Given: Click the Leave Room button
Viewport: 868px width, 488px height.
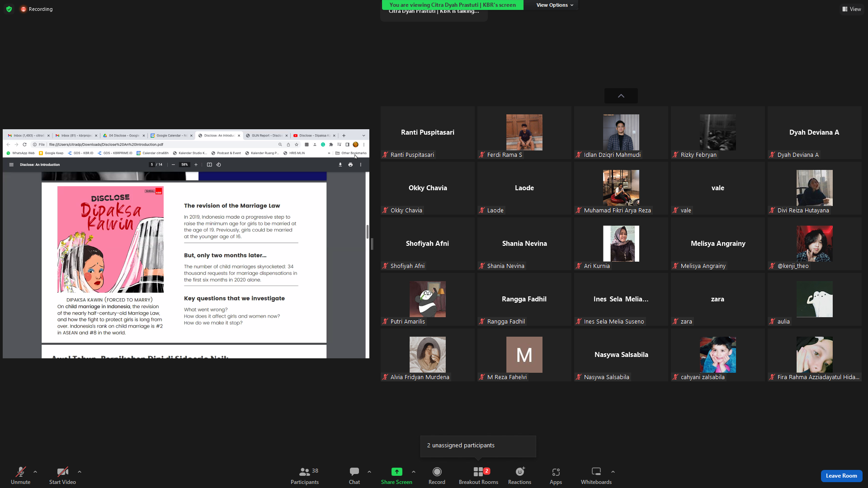Looking at the screenshot, I should pyautogui.click(x=841, y=476).
